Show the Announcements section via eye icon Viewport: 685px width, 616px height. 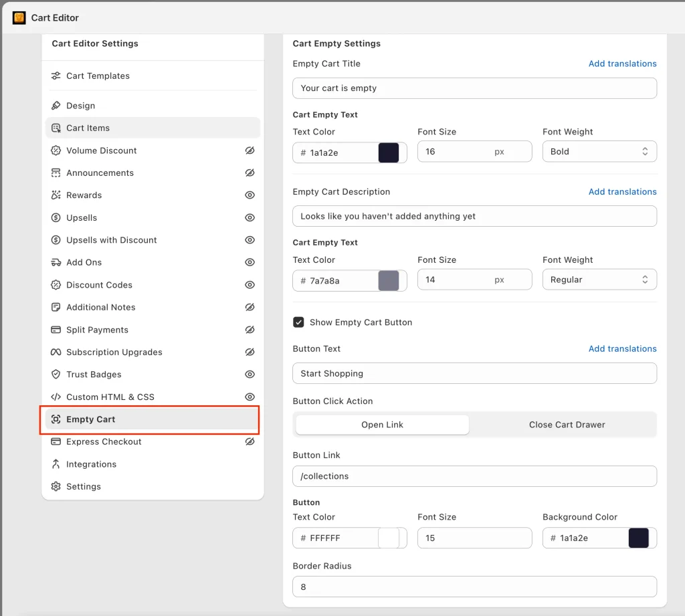(250, 173)
